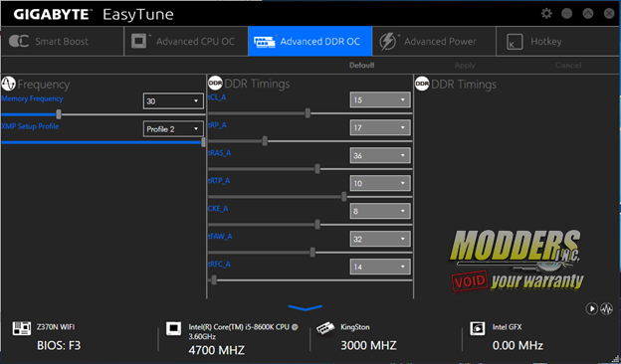Click the Default button
621x364 pixels.
click(x=361, y=66)
